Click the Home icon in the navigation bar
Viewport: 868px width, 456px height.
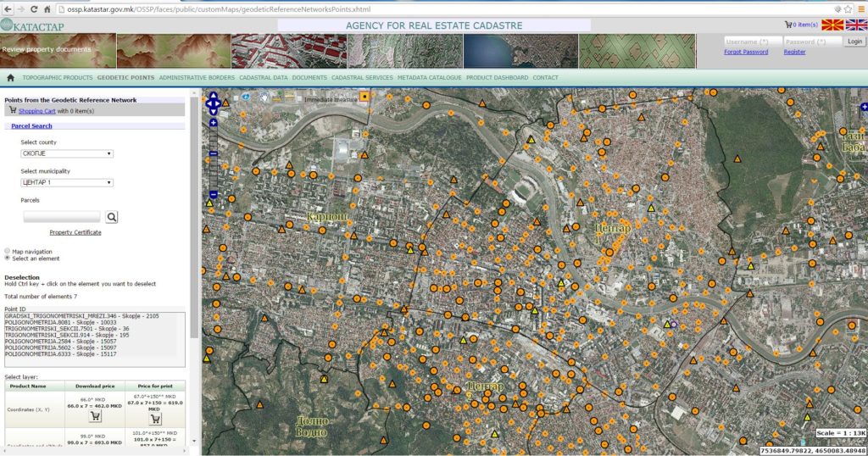tap(11, 78)
